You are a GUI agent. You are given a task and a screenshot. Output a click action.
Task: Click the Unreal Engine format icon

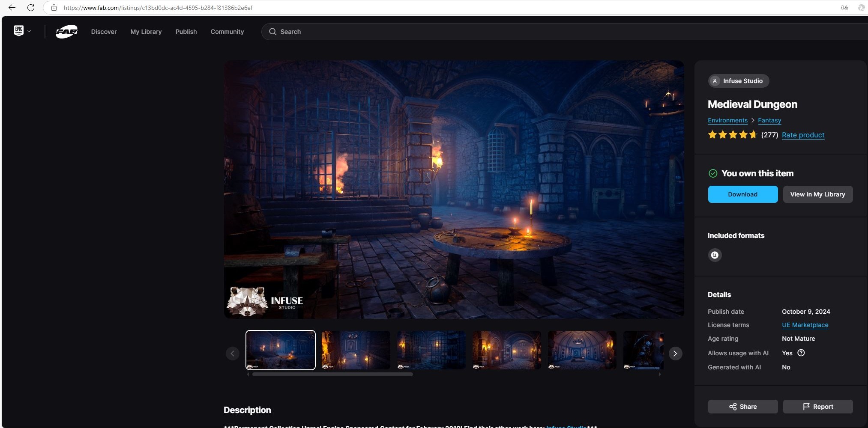click(715, 255)
